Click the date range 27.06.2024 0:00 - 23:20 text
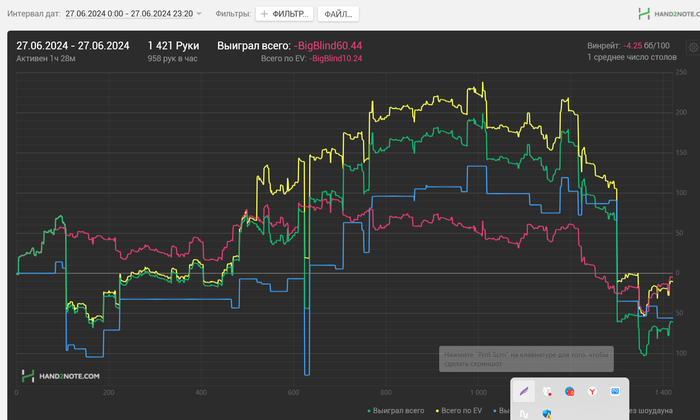 129,14
